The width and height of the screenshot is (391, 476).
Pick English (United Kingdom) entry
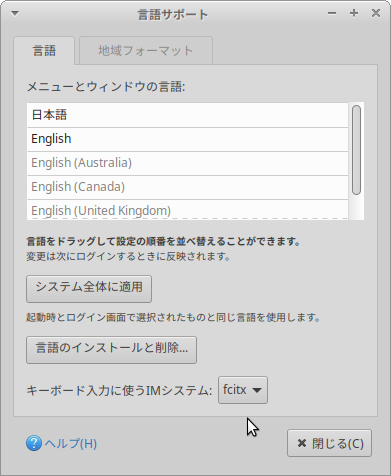(x=188, y=210)
